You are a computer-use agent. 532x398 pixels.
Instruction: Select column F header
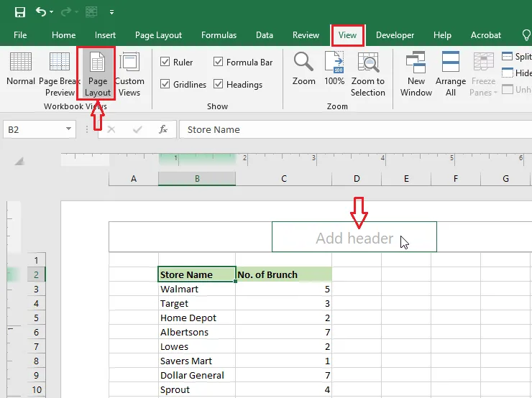click(x=456, y=179)
